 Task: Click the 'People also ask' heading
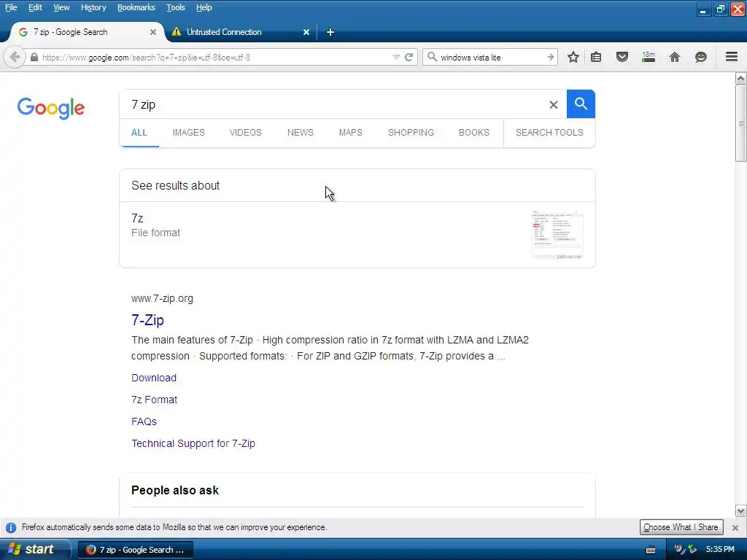[175, 491]
